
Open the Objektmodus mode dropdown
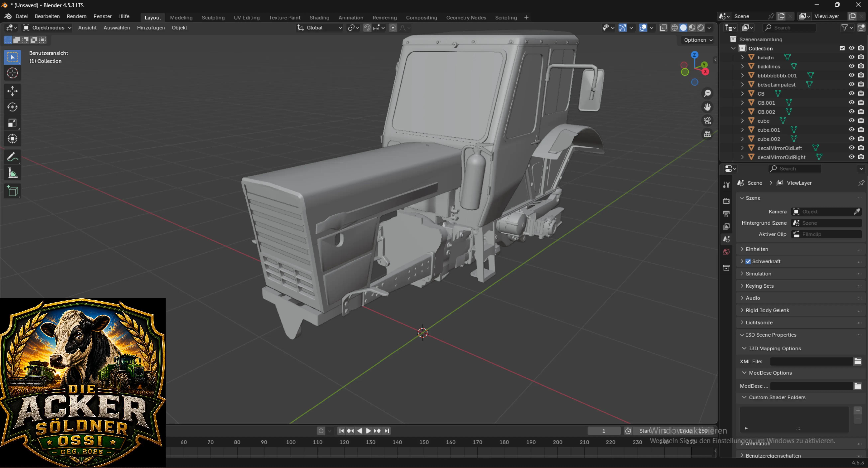[x=47, y=28]
